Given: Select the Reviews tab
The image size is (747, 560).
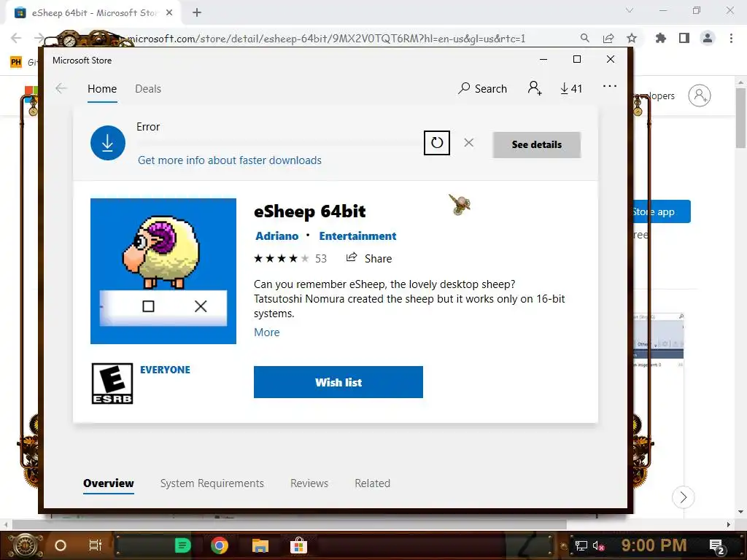Looking at the screenshot, I should click(309, 483).
